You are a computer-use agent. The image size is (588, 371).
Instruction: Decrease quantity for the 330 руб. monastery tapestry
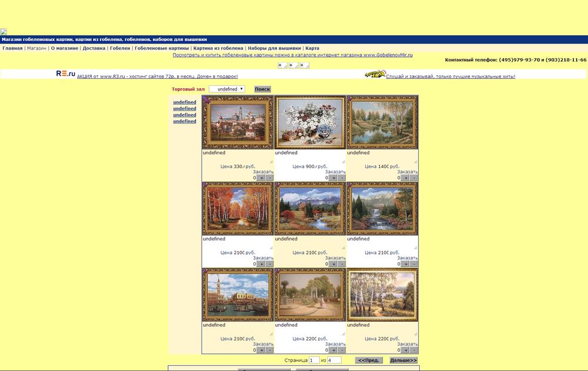[x=269, y=178]
